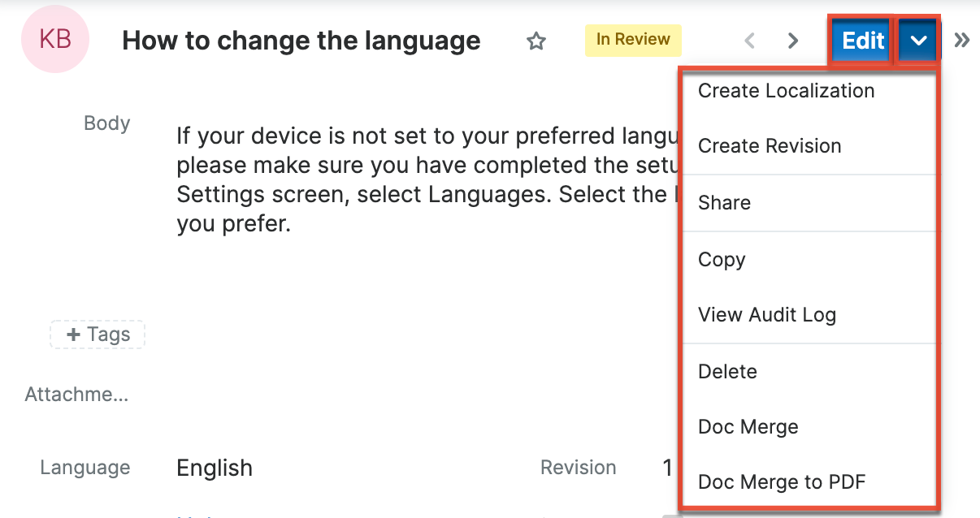Open View Audit Log
The image size is (980, 518).
click(766, 315)
